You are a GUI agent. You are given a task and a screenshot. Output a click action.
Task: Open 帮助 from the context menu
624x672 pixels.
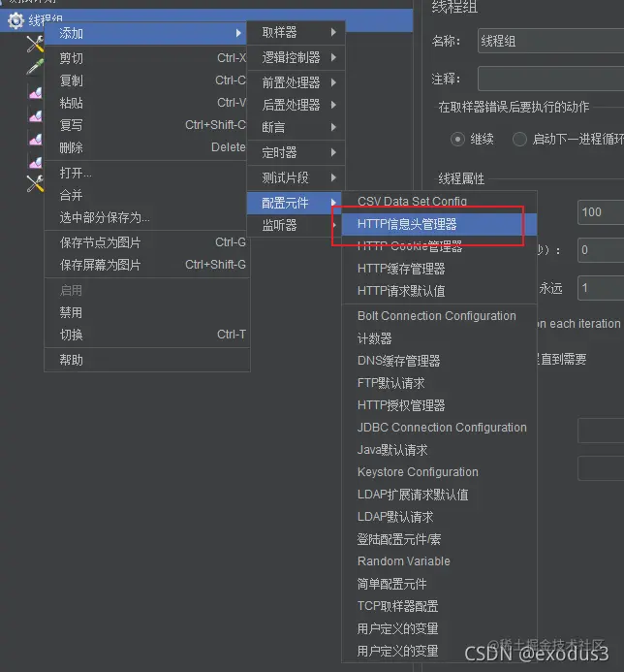(147, 360)
